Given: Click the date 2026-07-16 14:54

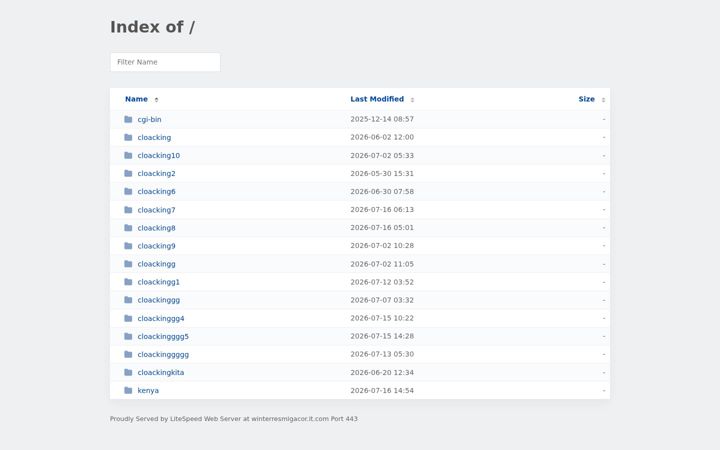Looking at the screenshot, I should point(382,391).
